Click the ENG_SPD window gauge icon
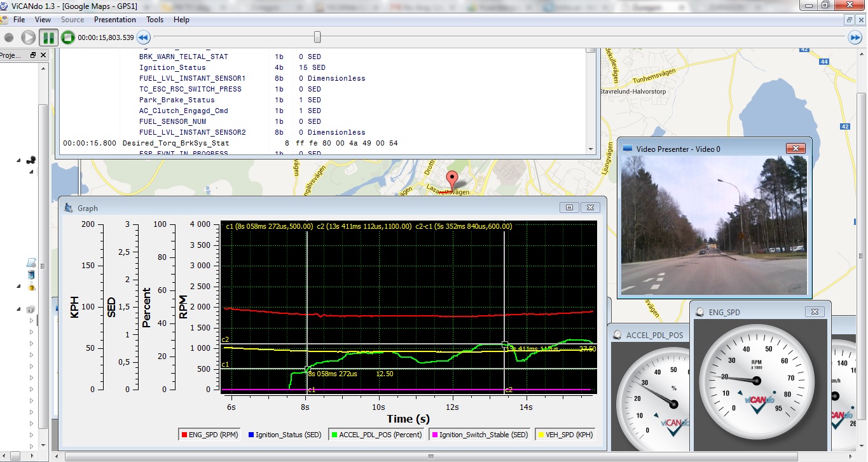Image resolution: width=868 pixels, height=462 pixels. click(700, 312)
